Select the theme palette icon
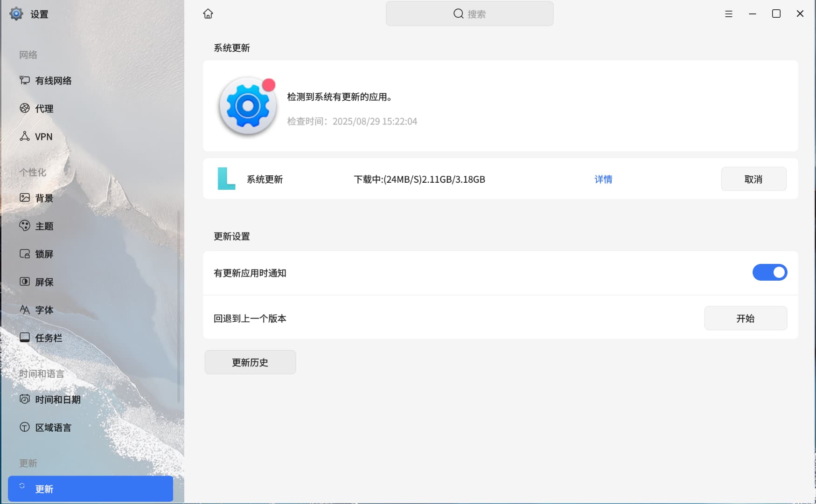 [25, 226]
